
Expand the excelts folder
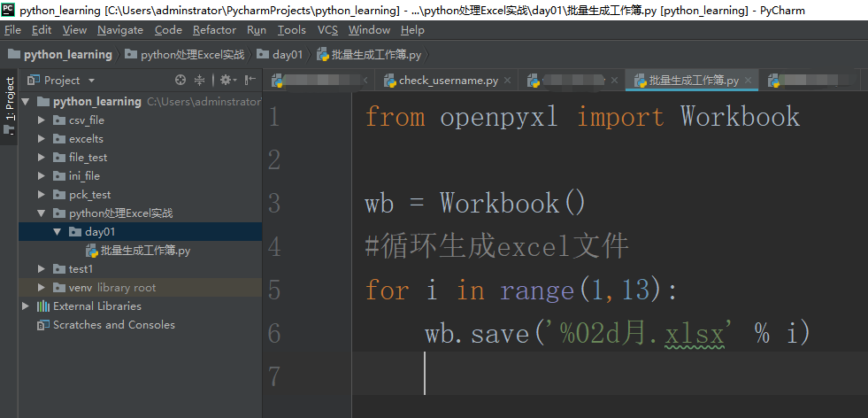[41, 138]
